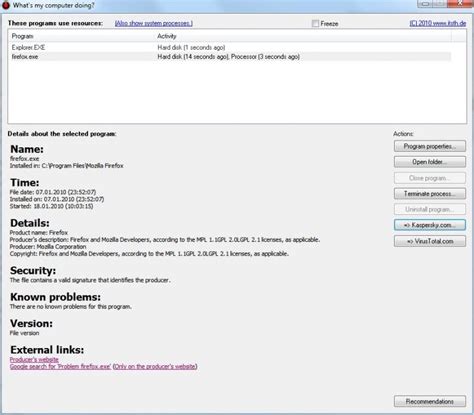Select the Explorer.EXE row
This screenshot has width=474, height=415.
[229, 47]
